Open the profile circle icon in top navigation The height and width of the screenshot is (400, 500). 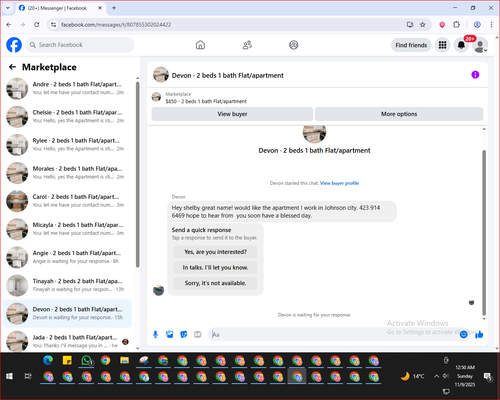pyautogui.click(x=294, y=45)
